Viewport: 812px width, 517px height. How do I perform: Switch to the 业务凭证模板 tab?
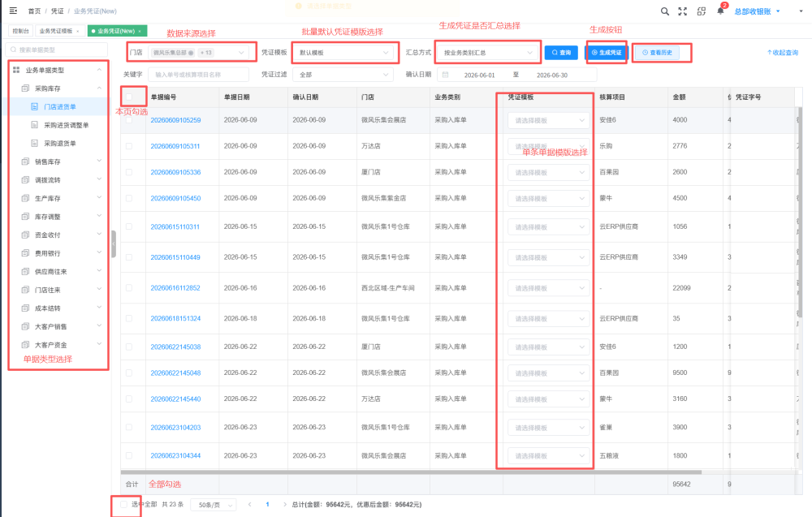pyautogui.click(x=59, y=31)
